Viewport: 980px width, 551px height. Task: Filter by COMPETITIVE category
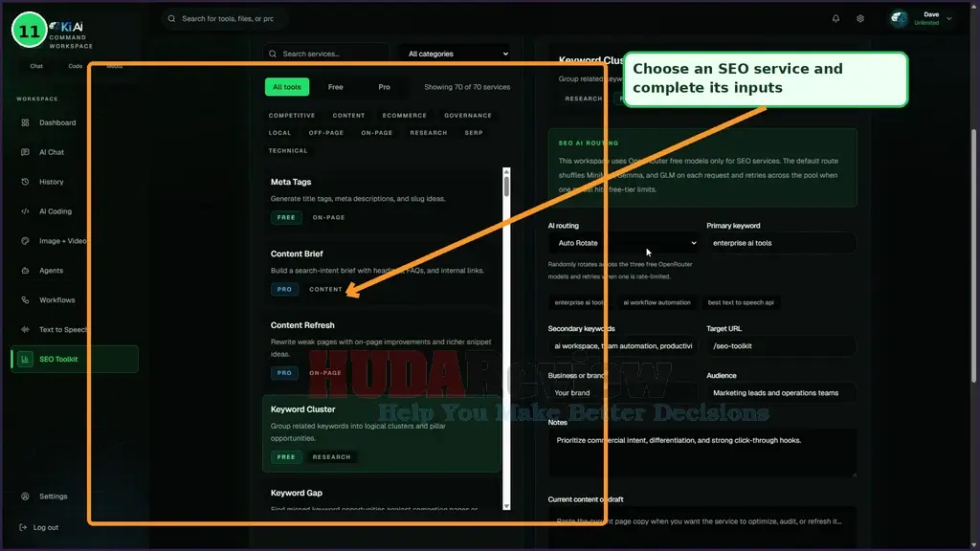tap(292, 116)
